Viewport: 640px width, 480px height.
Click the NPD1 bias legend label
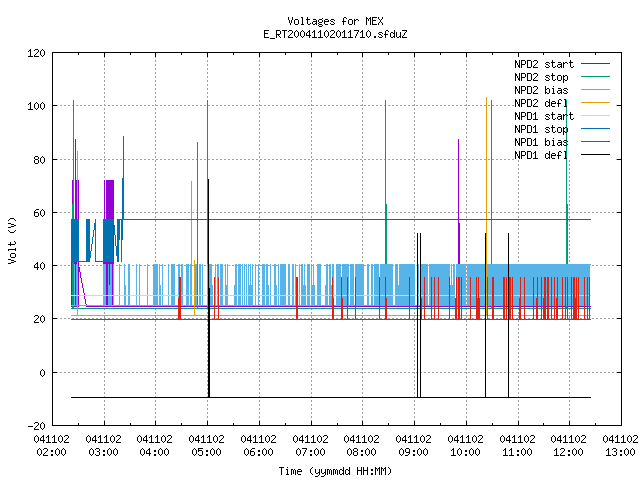(x=541, y=142)
